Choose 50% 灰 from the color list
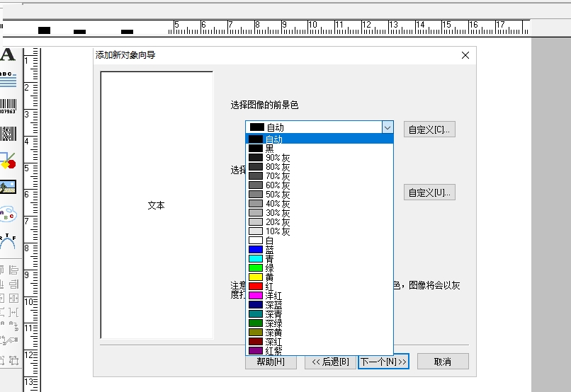 [320, 194]
